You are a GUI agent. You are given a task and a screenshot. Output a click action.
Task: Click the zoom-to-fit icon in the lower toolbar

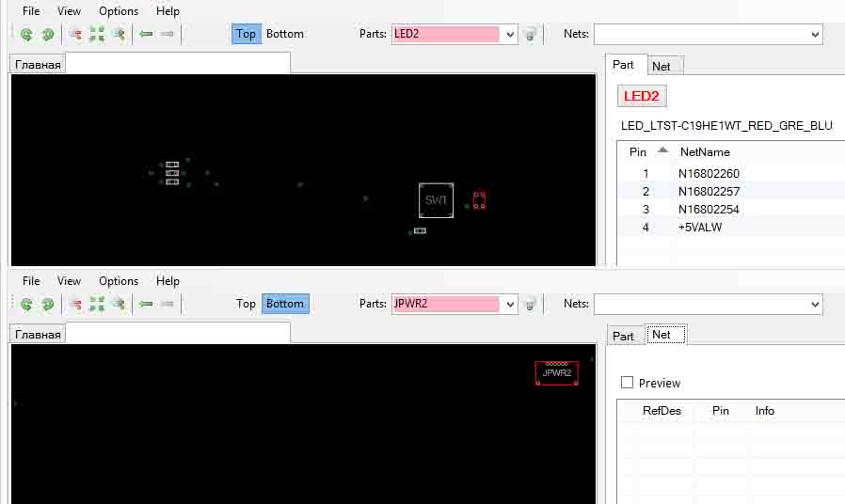pos(97,305)
